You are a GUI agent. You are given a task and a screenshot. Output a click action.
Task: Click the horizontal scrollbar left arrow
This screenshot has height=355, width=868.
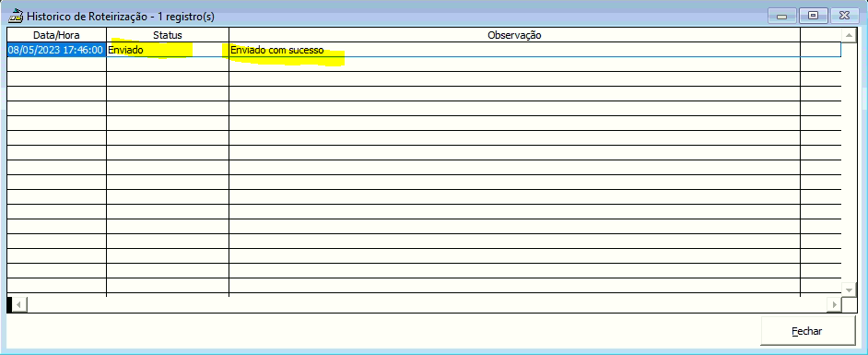[18, 304]
